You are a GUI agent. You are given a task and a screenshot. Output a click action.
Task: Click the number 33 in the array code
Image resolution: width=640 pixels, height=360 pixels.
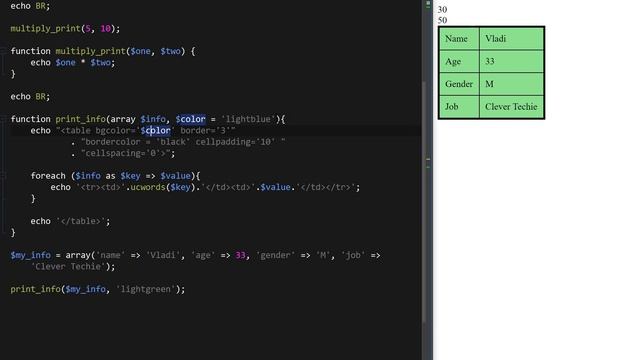(240, 255)
